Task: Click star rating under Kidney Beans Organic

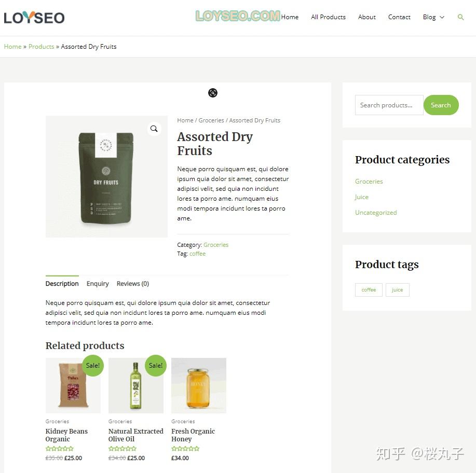Action: pyautogui.click(x=60, y=449)
